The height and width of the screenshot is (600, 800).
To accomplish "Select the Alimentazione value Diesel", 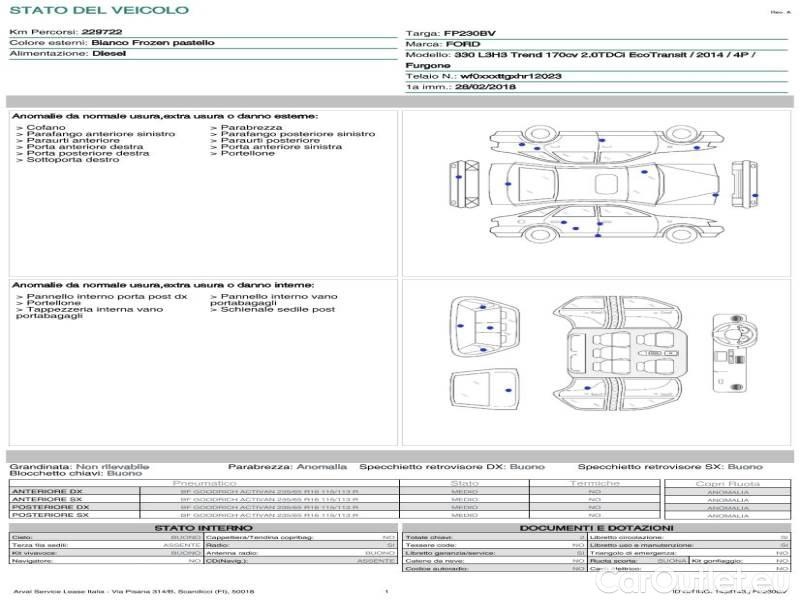I will (109, 53).
